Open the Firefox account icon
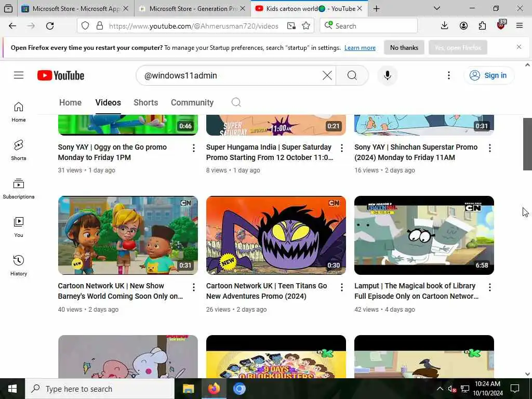The image size is (532, 399). 463,26
